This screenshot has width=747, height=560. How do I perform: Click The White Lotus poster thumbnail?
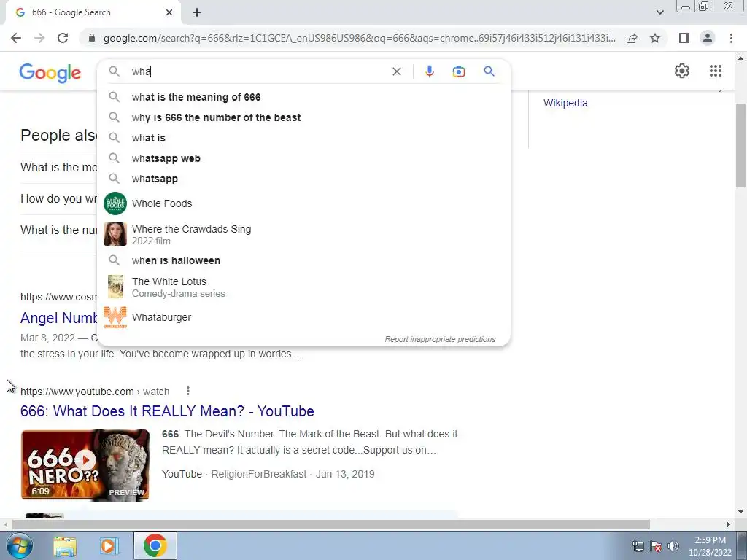point(115,287)
